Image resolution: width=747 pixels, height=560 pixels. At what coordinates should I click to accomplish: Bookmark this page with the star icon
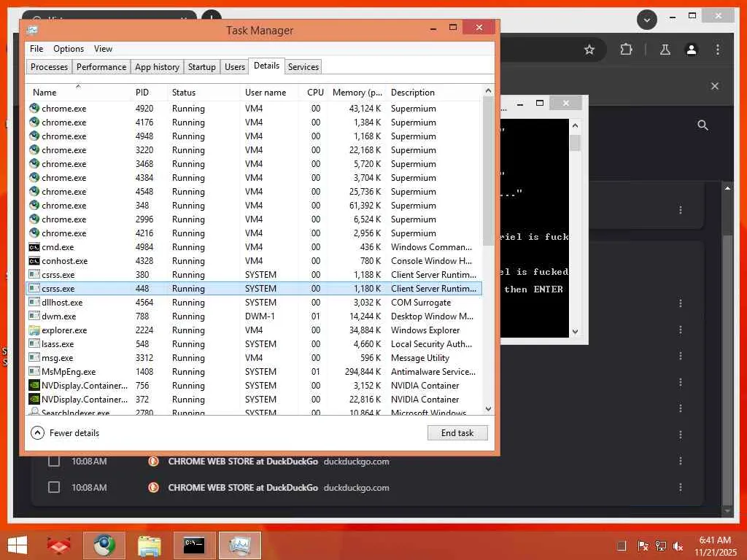[x=589, y=50]
